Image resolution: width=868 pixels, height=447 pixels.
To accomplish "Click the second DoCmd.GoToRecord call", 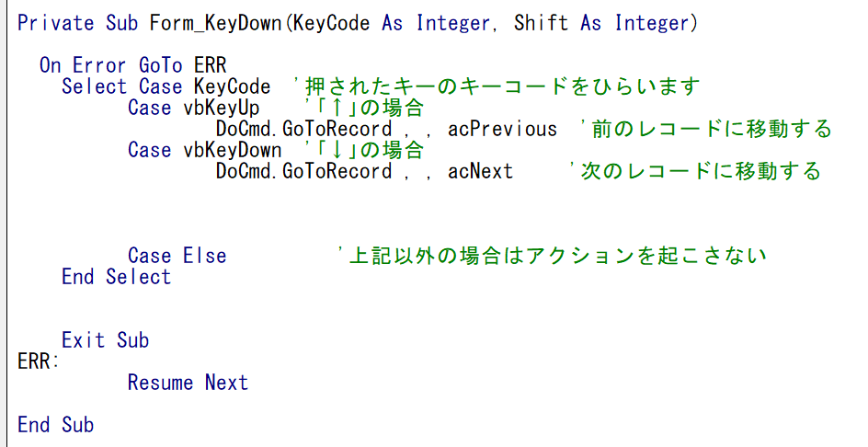I will [x=304, y=170].
